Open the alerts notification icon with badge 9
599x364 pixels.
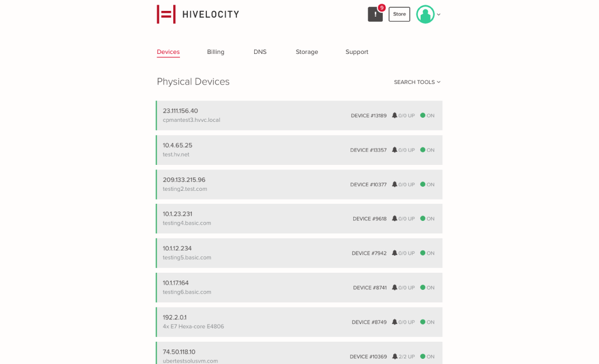click(x=375, y=14)
